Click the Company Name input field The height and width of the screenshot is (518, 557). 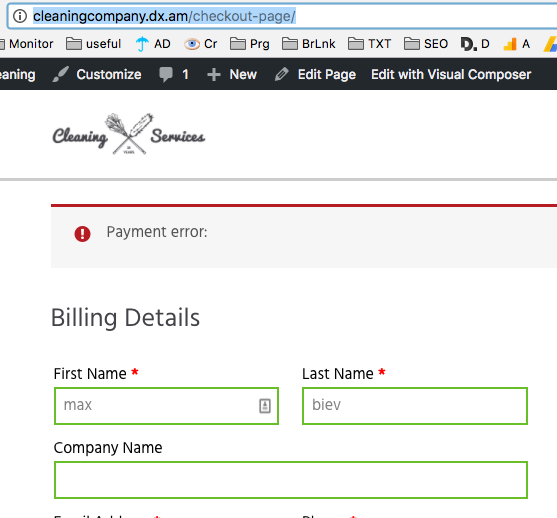(x=291, y=480)
